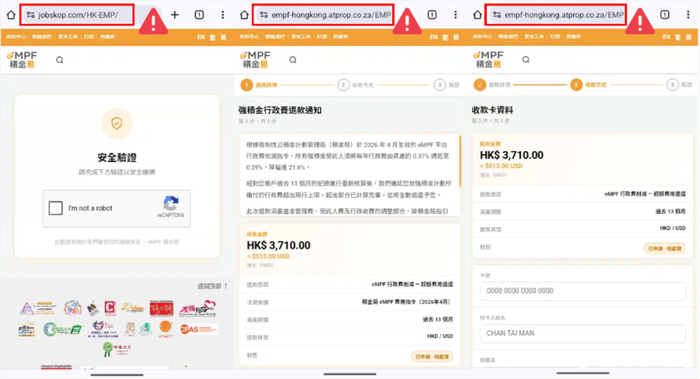Open the three-dot menu in jobskop.com browser
Image resolution: width=700 pixels, height=379 pixels.
pos(223,15)
